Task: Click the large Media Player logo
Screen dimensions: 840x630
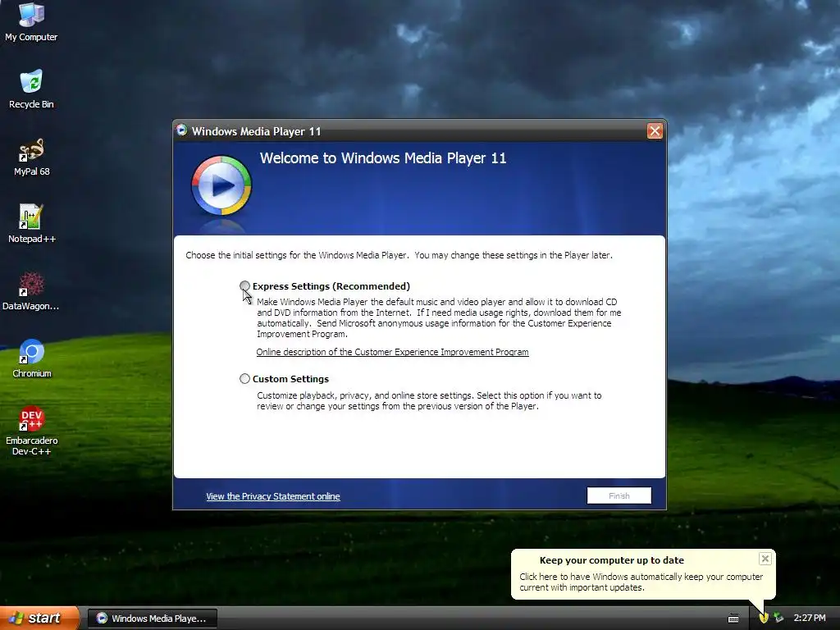Action: [221, 185]
